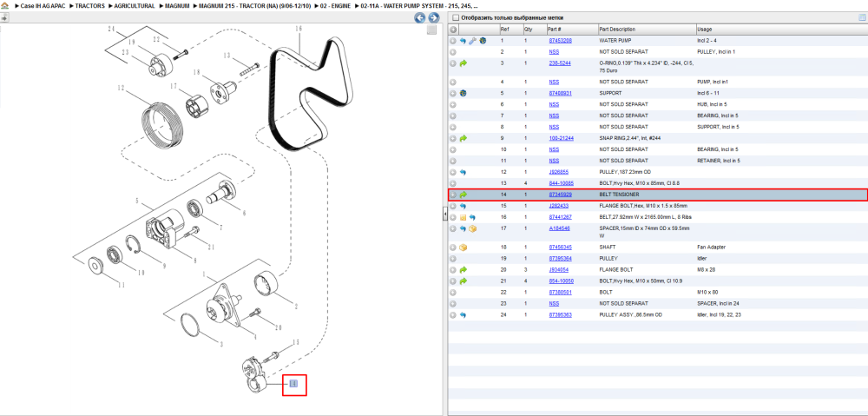Click callout 12 near large pulley drawing
The width and height of the screenshot is (868, 416).
[121, 88]
